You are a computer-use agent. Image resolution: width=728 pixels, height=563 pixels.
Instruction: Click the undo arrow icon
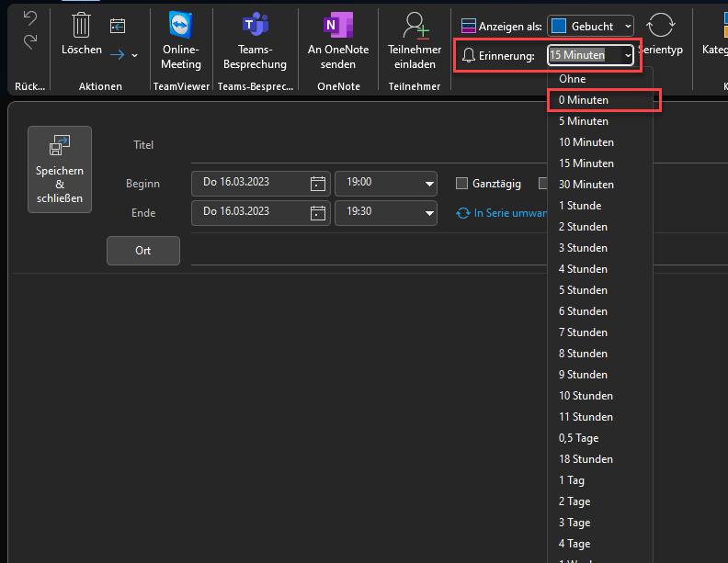click(x=30, y=18)
